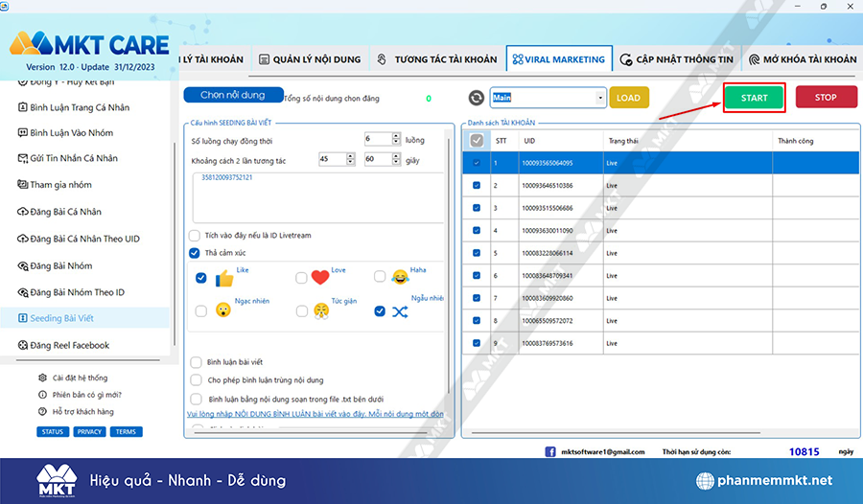Toggle the Thả cảm xúc checkbox

[195, 253]
